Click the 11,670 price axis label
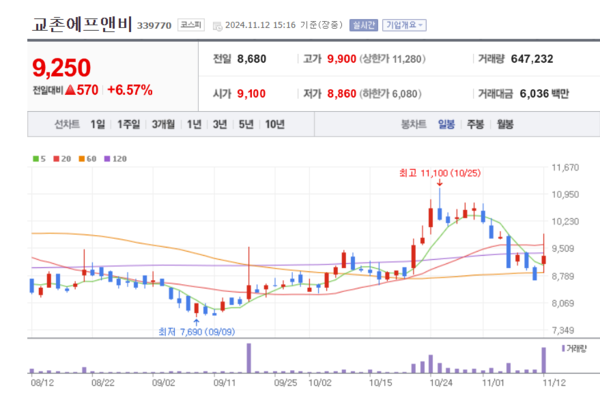Screen dimensions: 600x403 coord(565,167)
